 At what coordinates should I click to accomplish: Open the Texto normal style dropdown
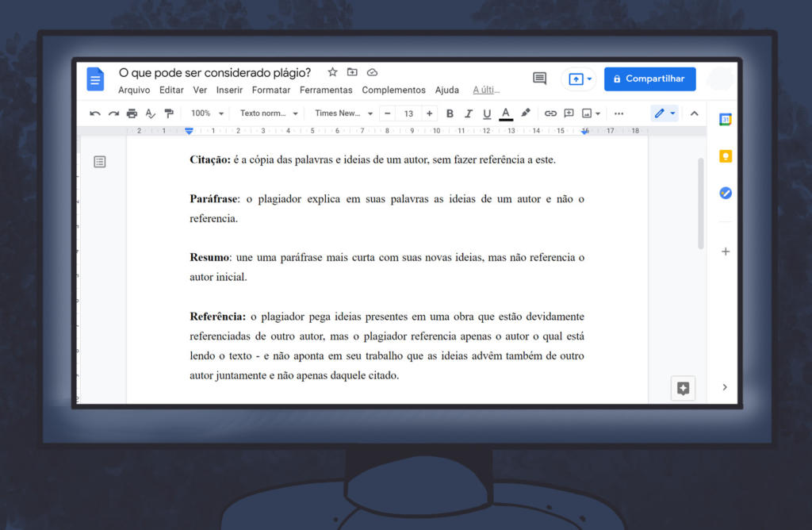pos(269,113)
